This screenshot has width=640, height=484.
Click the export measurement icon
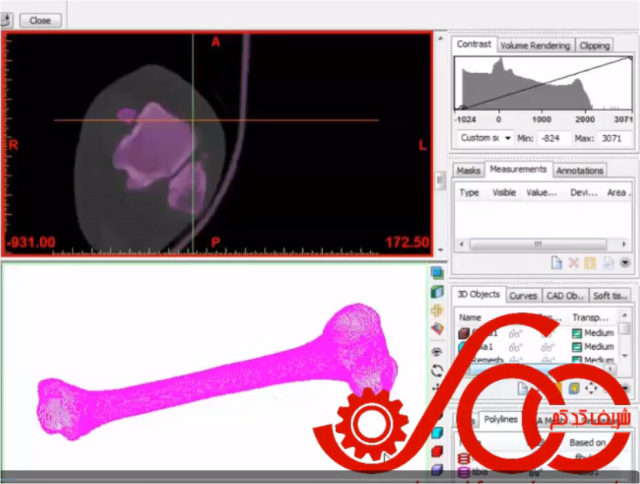coord(607,262)
